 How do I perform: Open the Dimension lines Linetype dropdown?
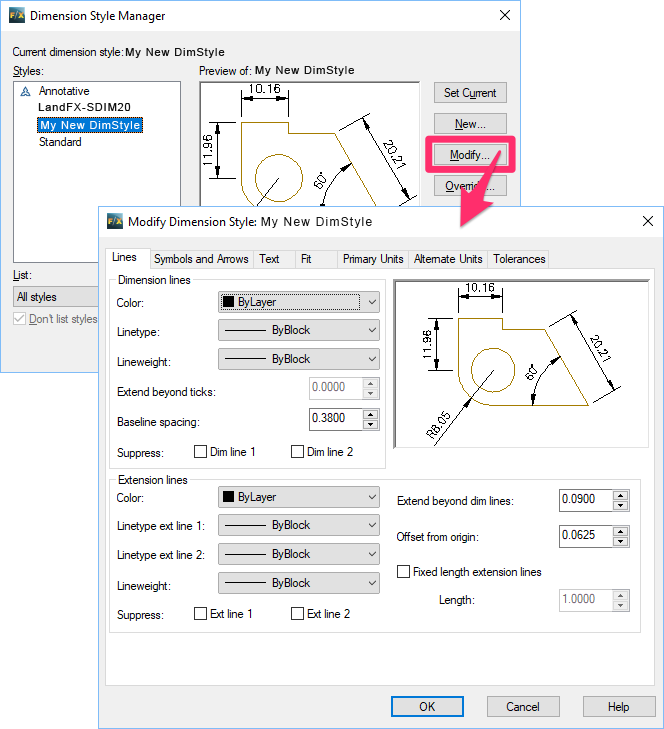pos(299,330)
